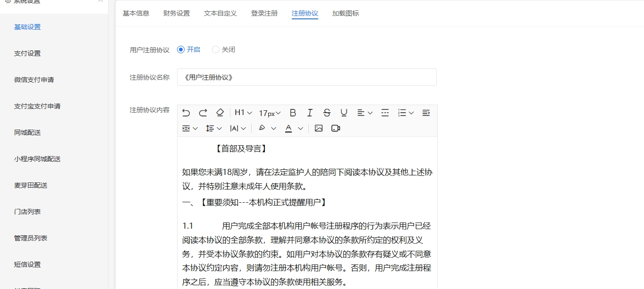
Task: Open the H1 heading dropdown
Action: pos(243,113)
